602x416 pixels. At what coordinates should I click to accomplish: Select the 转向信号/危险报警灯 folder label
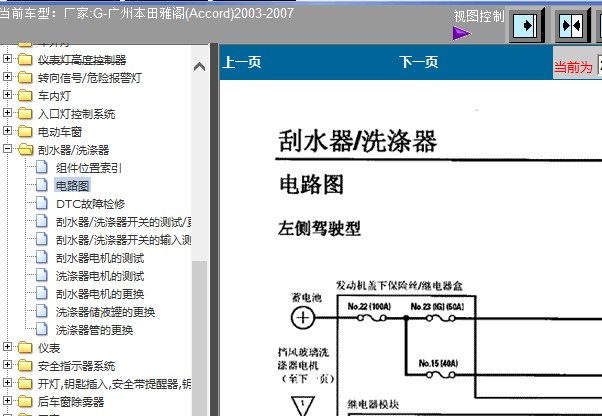point(90,78)
